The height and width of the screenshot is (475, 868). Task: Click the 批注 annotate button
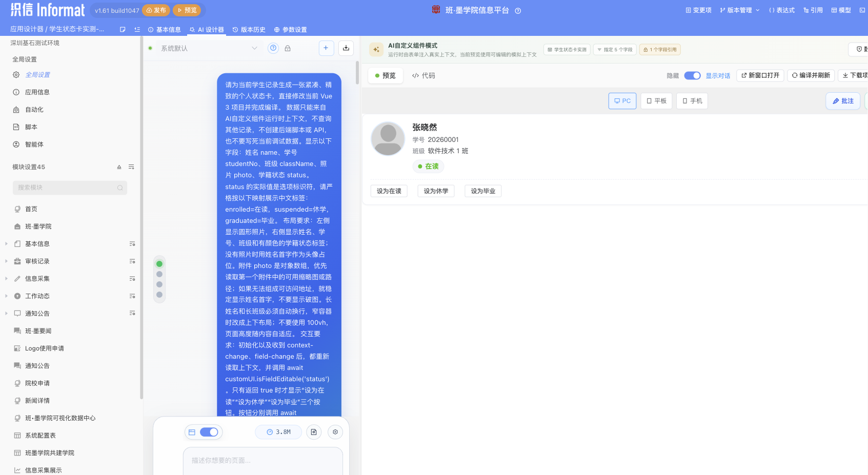point(843,101)
